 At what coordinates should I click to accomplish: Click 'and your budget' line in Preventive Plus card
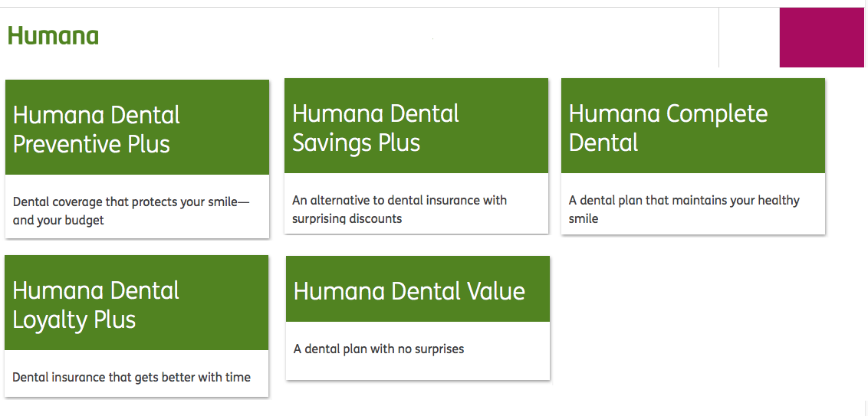tap(58, 220)
